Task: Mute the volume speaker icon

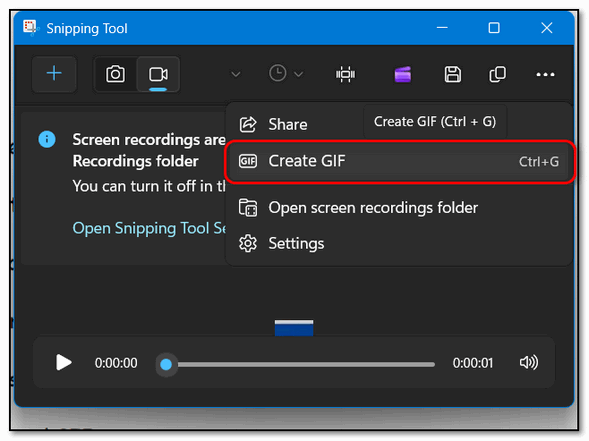Action: pos(529,362)
